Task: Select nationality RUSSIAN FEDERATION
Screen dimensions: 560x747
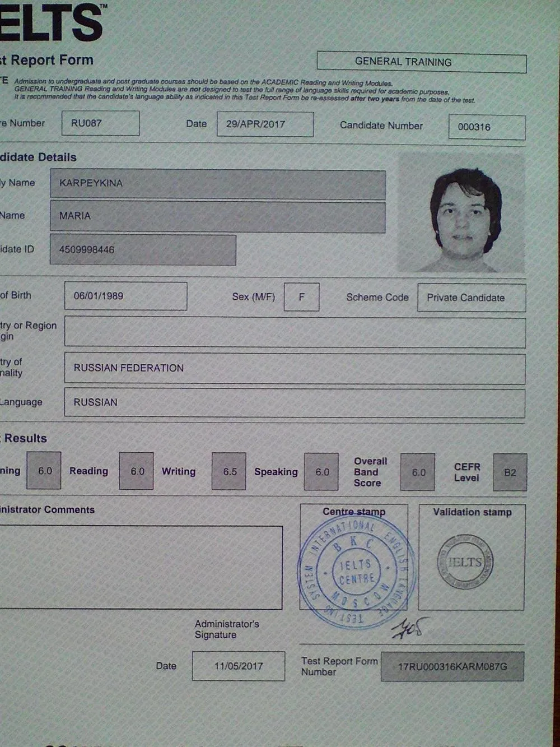Action: point(295,368)
